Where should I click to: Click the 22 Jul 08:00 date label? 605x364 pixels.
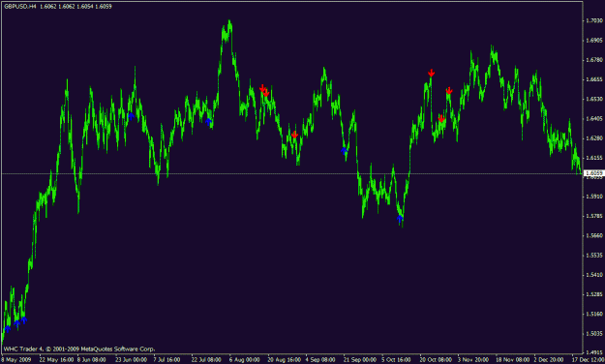click(206, 360)
